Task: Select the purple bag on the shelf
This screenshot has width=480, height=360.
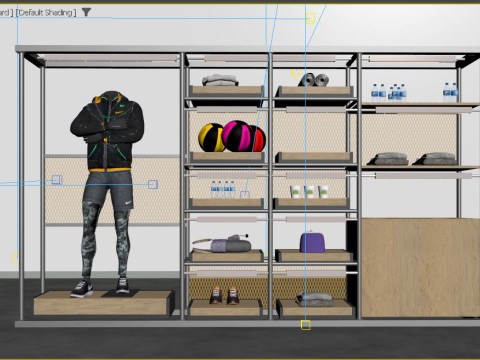Action: [313, 242]
